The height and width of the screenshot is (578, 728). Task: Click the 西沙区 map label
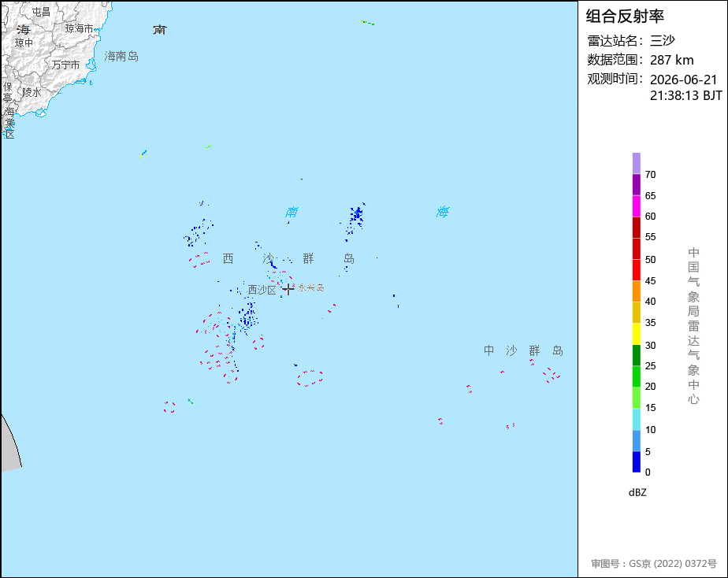(262, 290)
